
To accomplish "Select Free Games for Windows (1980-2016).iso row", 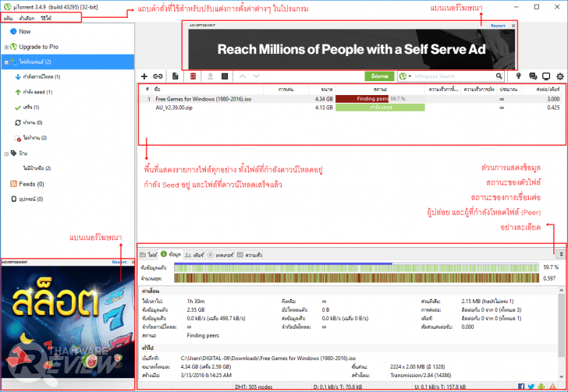I will tap(350, 99).
